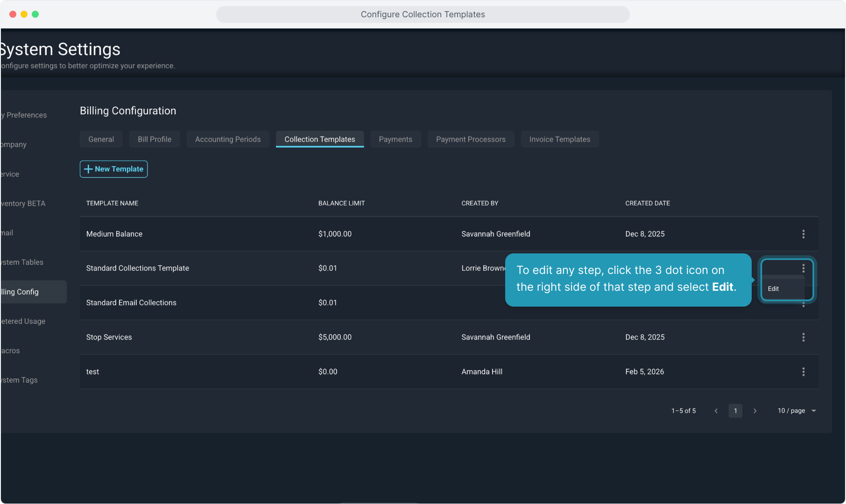Open three-dot menu for test template row
Viewport: 846px width, 504px height.
pos(803,372)
